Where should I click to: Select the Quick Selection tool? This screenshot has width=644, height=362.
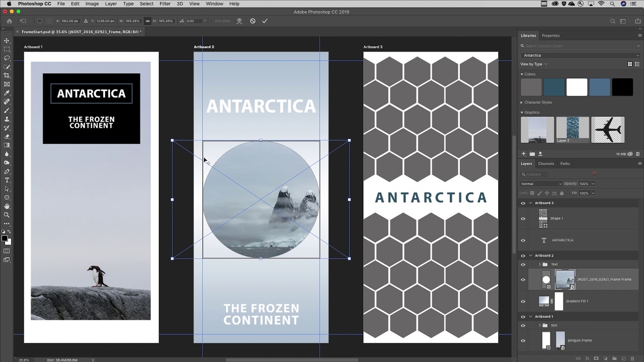coord(7,67)
